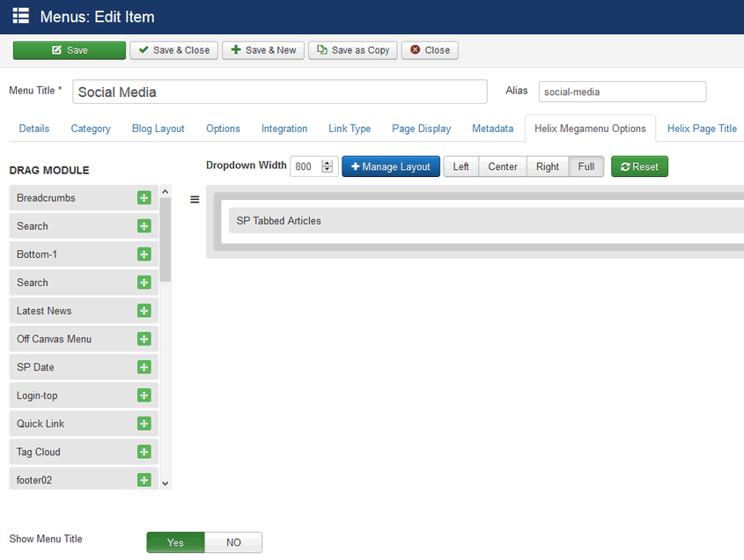Click Save as Copy
This screenshot has width=744, height=560.
tap(353, 50)
